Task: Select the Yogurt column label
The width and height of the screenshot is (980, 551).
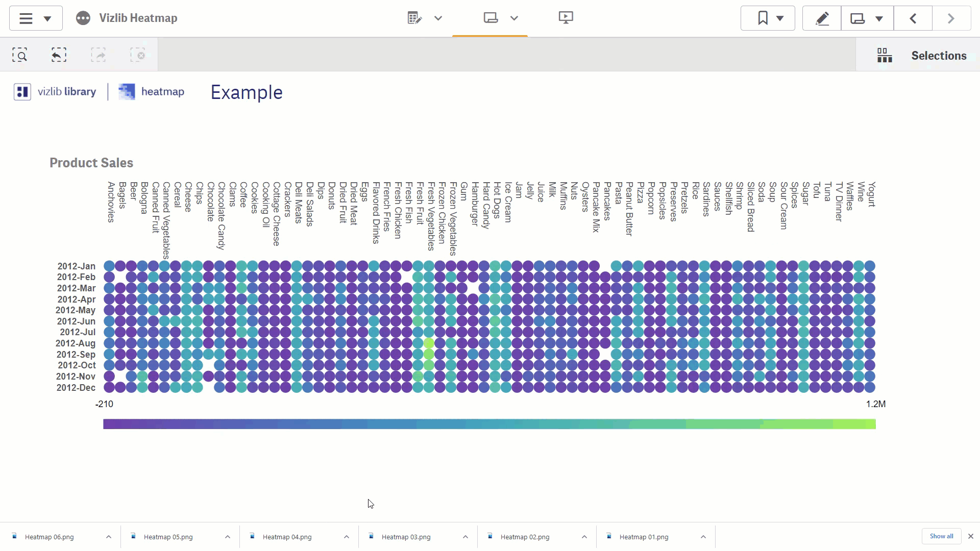Action: [872, 194]
